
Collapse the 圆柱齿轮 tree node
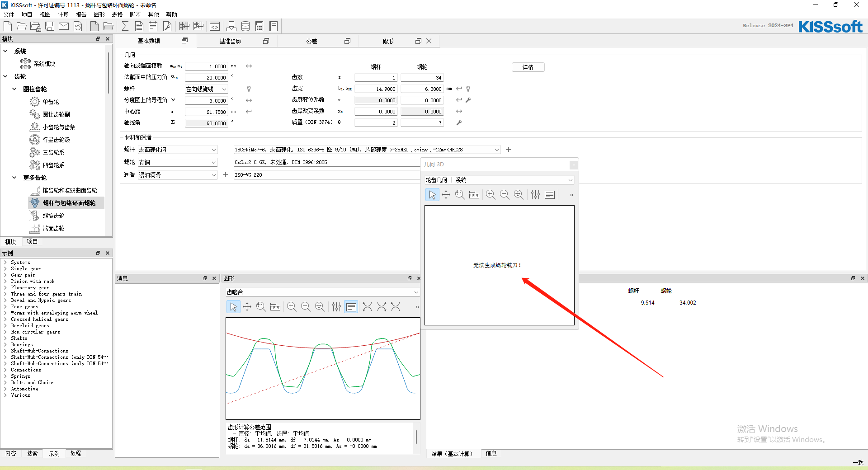pyautogui.click(x=14, y=89)
